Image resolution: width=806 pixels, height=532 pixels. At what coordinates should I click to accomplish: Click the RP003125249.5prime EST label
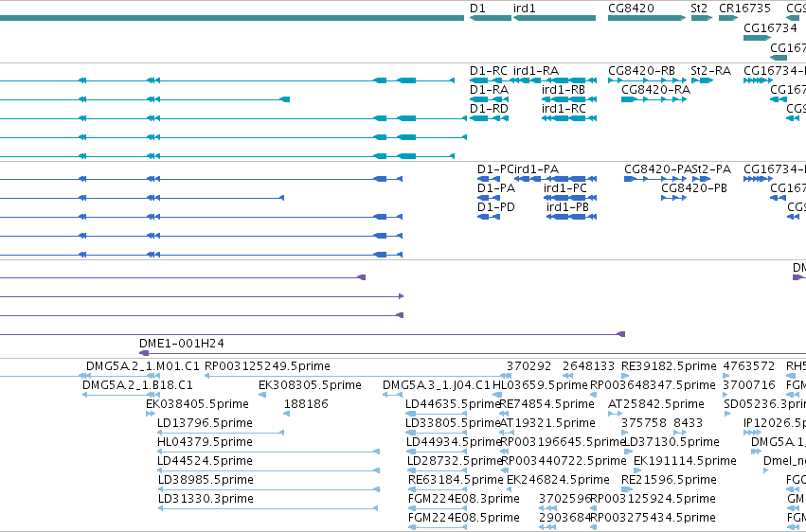point(267,366)
